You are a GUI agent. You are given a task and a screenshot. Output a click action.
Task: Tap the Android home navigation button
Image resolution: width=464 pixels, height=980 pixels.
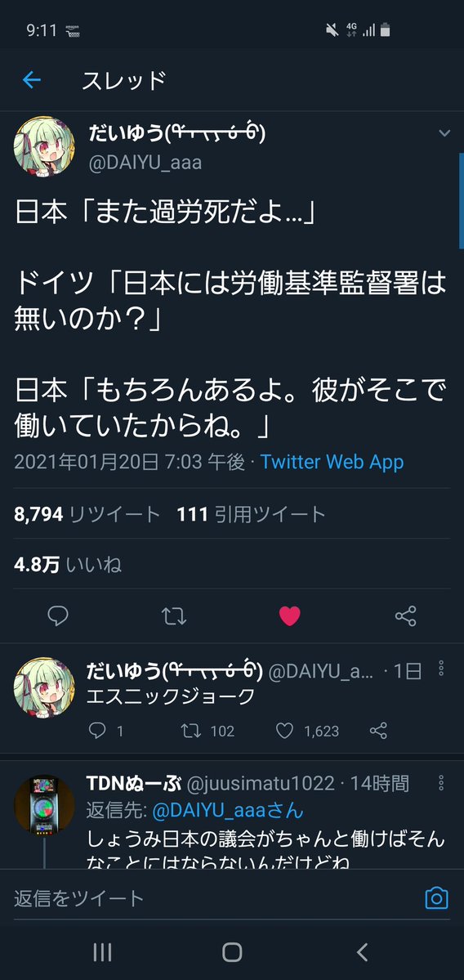232,952
